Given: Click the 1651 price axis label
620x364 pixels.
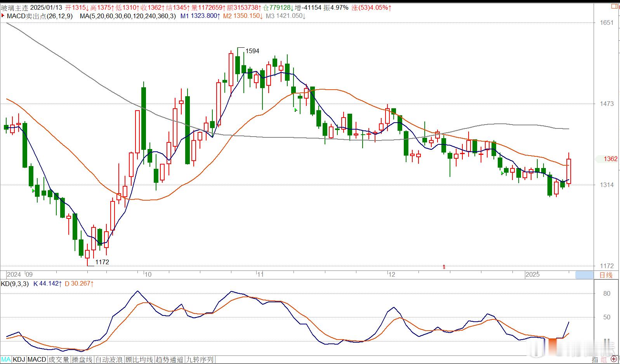Looking at the screenshot, I should click(607, 23).
